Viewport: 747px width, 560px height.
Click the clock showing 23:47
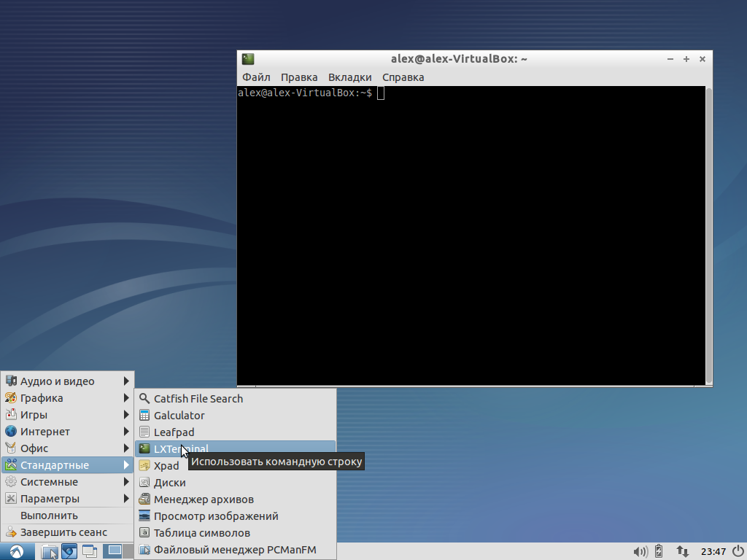click(x=713, y=551)
